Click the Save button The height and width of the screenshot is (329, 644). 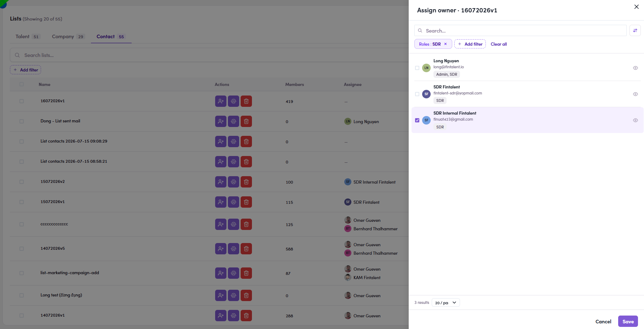pyautogui.click(x=628, y=322)
